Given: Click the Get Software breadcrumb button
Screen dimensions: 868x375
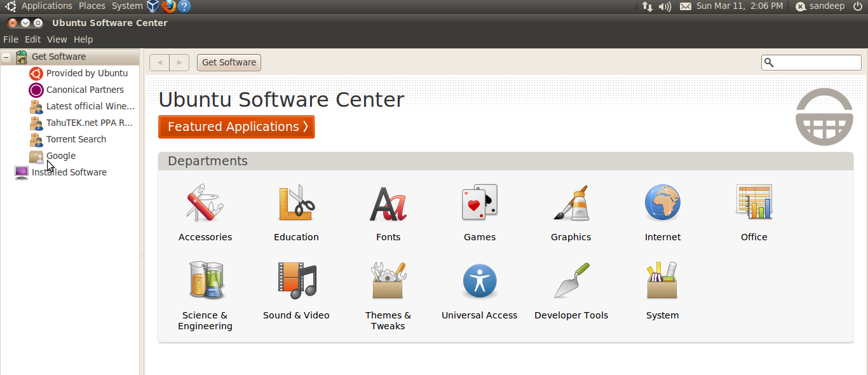Looking at the screenshot, I should tap(229, 62).
